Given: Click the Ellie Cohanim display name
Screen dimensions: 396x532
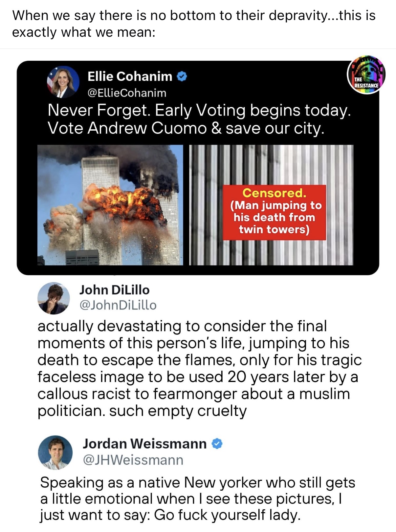Looking at the screenshot, I should coord(130,76).
